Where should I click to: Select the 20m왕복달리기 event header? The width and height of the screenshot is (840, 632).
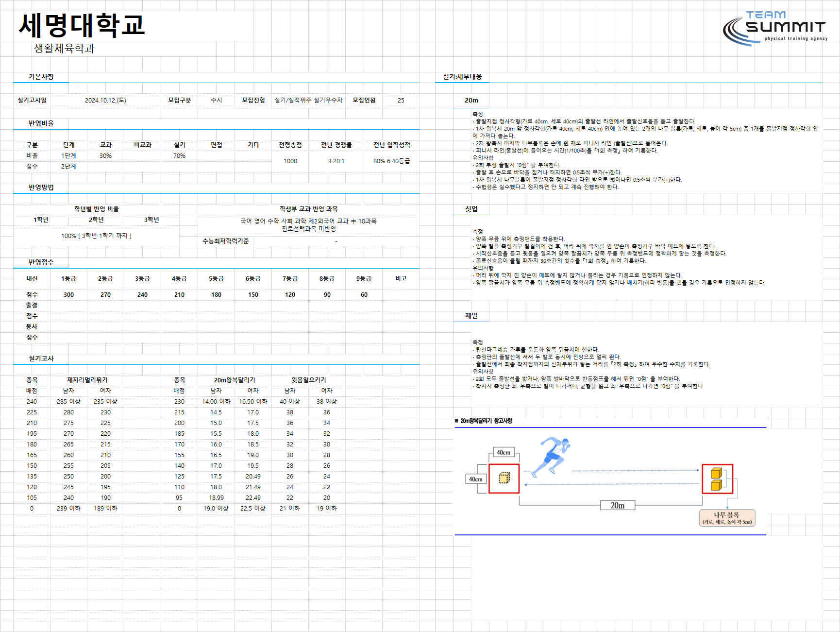tap(235, 380)
